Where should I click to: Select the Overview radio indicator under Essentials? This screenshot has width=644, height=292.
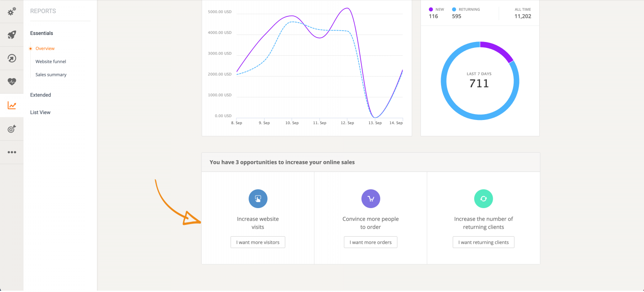[x=30, y=48]
